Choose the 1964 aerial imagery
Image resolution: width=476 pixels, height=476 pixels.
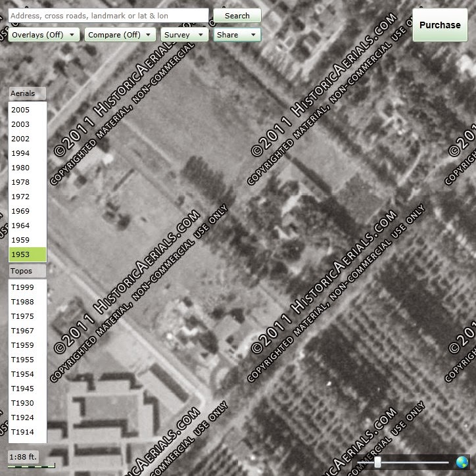[28, 226]
